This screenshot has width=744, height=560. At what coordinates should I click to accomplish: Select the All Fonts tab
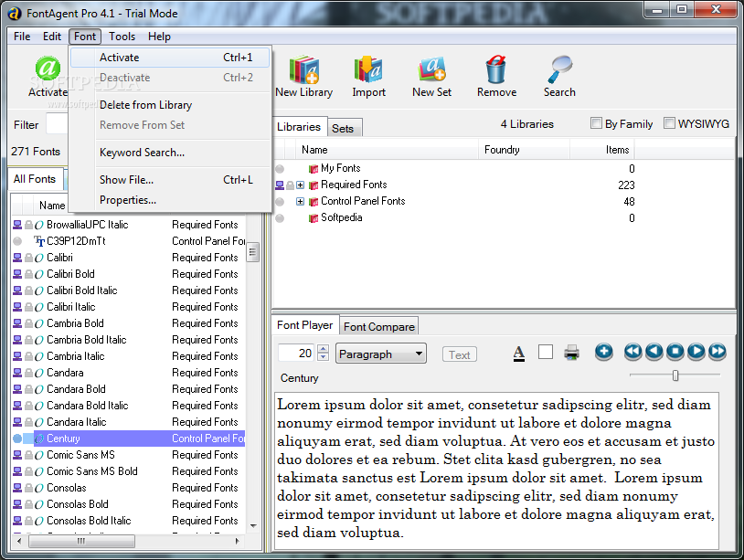[x=35, y=179]
